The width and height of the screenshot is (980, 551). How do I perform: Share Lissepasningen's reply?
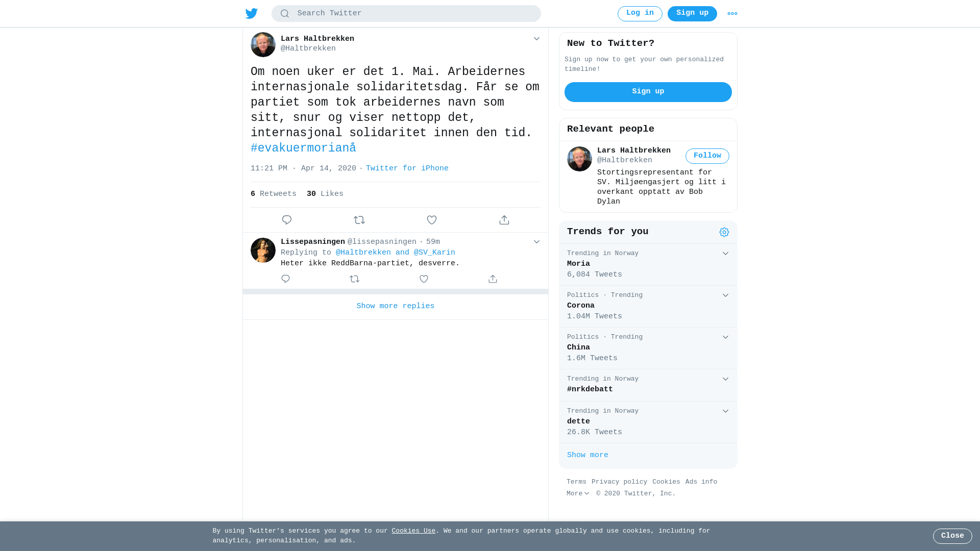(x=493, y=279)
